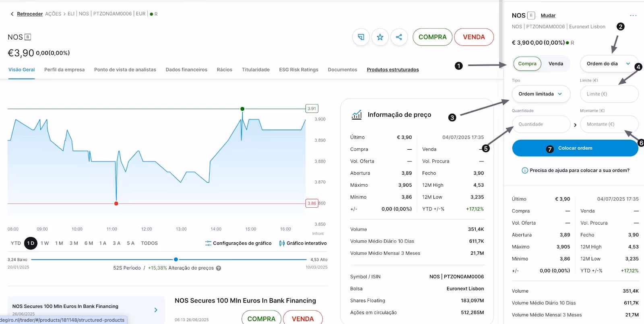Open news card chevron for NOS Secures article

(156, 310)
